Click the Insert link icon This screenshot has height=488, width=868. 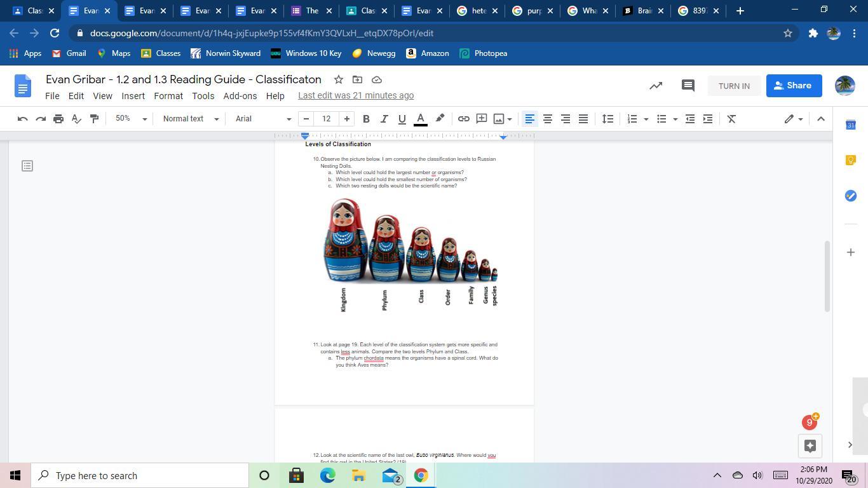click(x=464, y=119)
